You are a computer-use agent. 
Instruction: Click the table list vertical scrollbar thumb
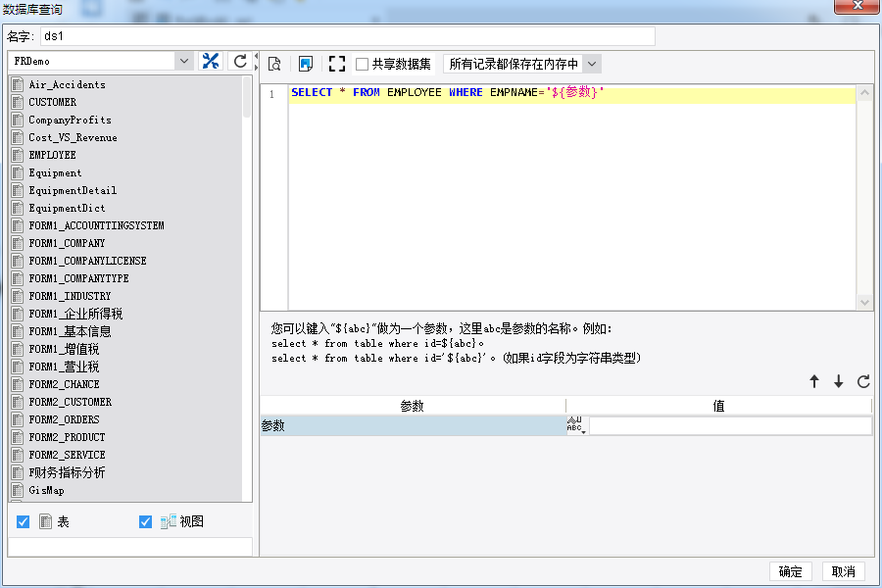tap(247, 97)
